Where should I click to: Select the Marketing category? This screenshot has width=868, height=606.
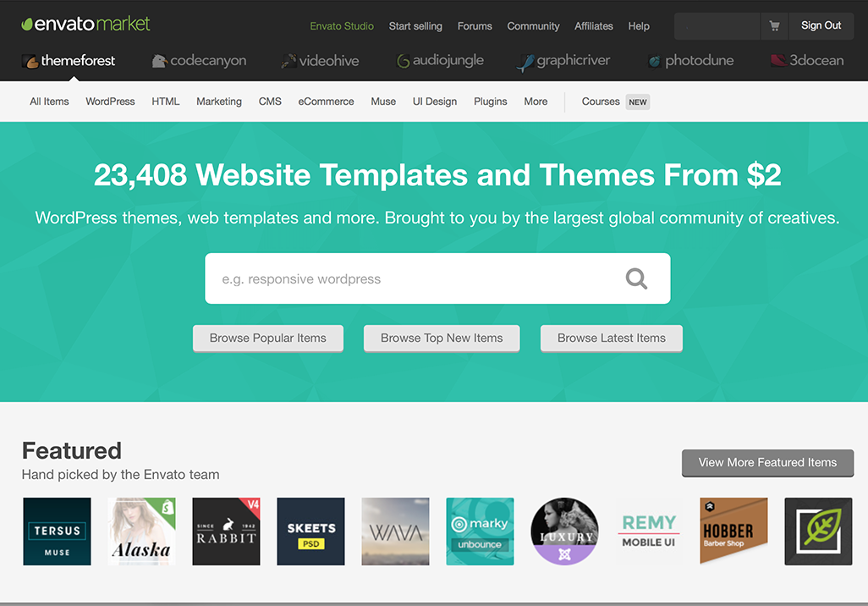(x=219, y=102)
